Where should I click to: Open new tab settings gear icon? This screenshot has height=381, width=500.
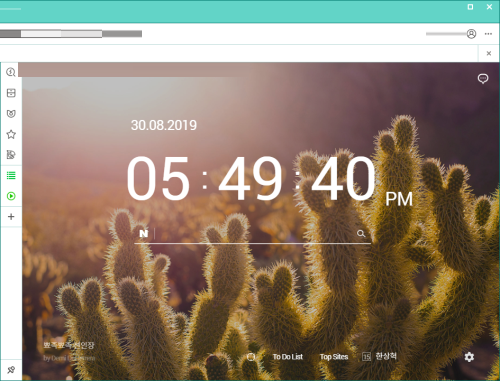pyautogui.click(x=469, y=357)
